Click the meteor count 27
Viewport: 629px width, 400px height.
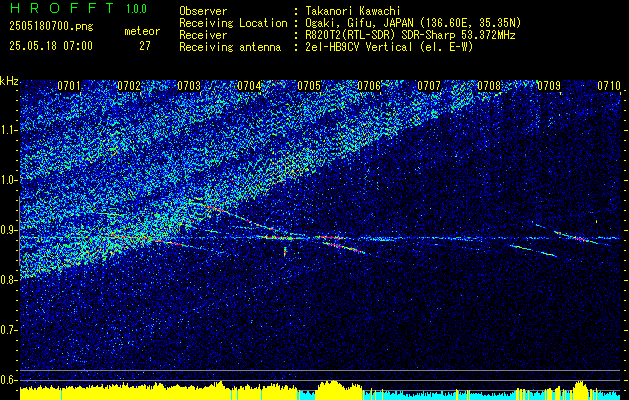point(145,46)
